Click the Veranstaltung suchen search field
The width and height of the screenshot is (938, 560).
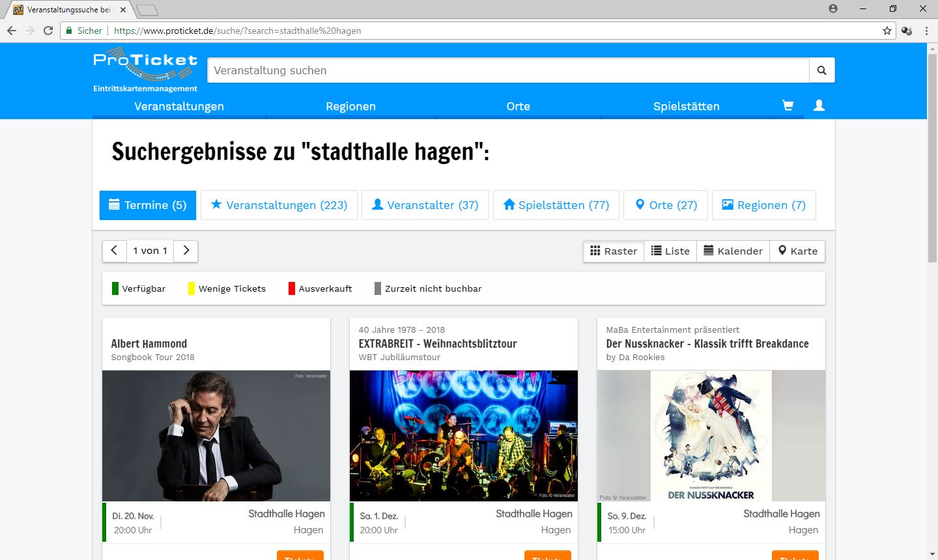[x=508, y=70]
